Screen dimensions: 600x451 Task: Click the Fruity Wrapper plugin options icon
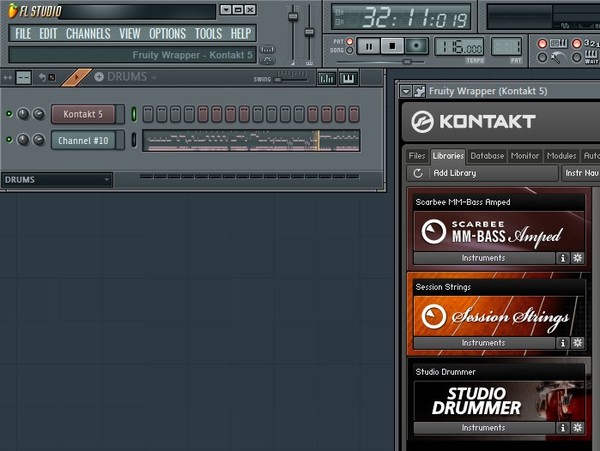[419, 91]
